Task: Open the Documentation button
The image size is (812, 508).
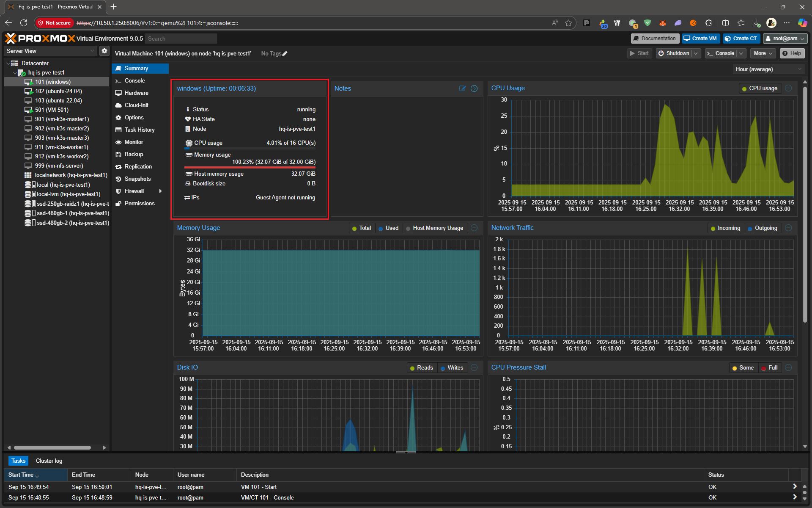Action: (655, 39)
